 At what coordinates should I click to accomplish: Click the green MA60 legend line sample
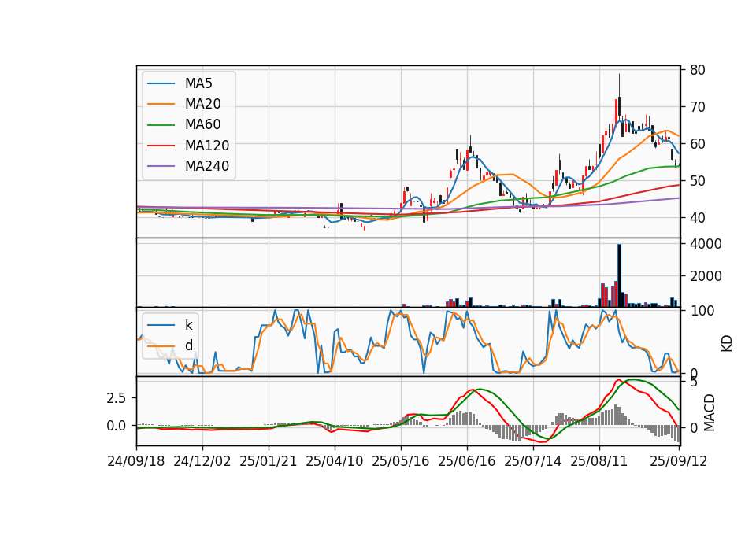[x=161, y=125]
